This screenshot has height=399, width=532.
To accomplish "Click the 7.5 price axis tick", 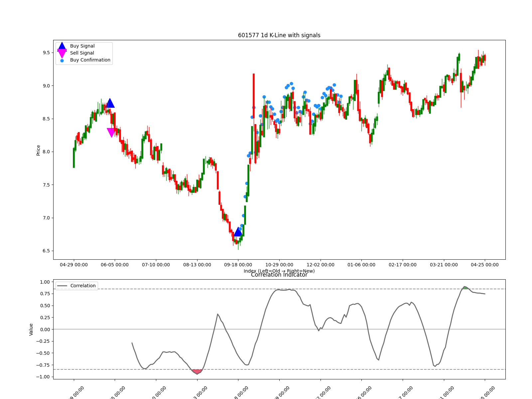I will click(46, 185).
